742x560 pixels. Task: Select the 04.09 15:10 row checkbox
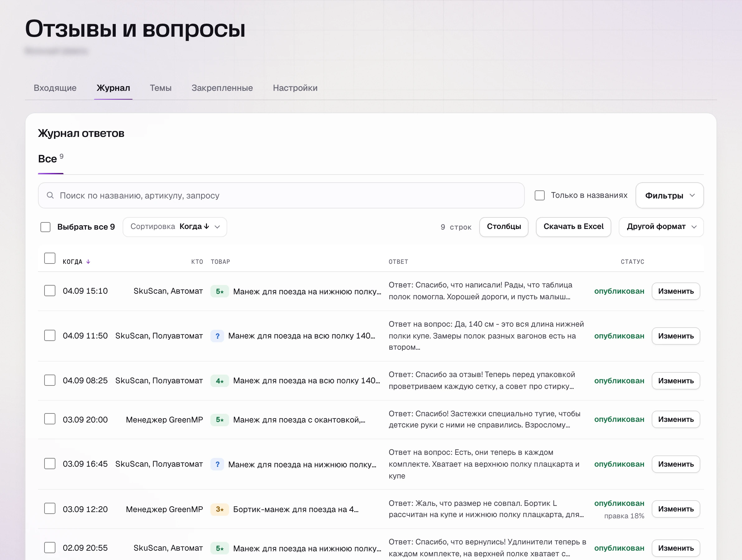pos(50,290)
